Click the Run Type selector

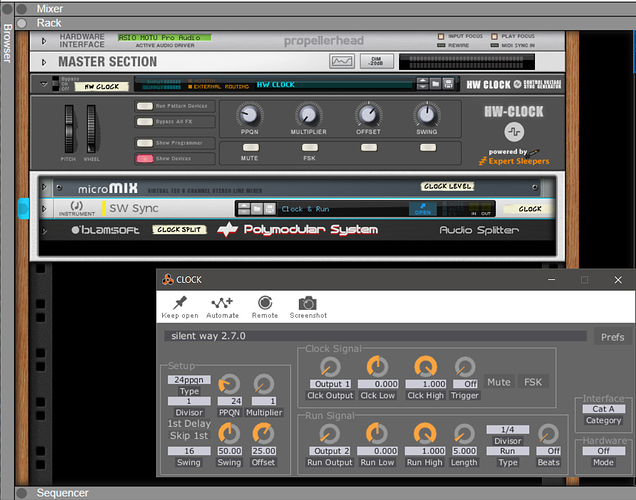tap(507, 451)
